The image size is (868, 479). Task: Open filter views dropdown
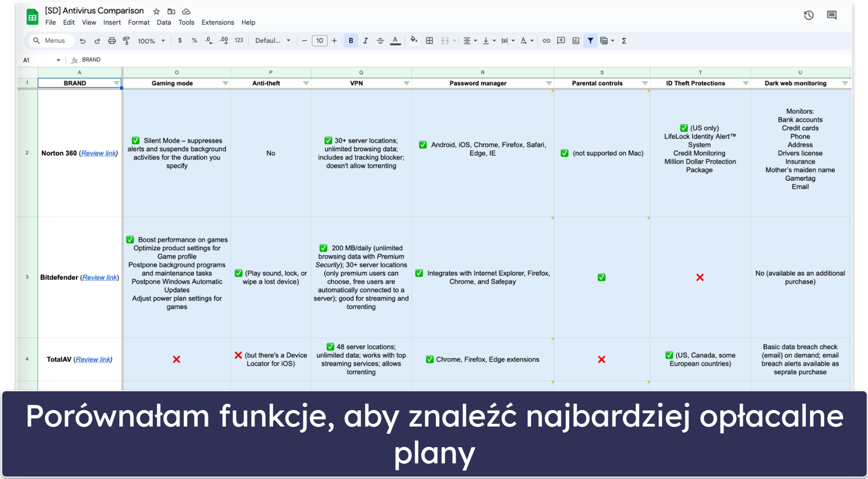point(608,40)
